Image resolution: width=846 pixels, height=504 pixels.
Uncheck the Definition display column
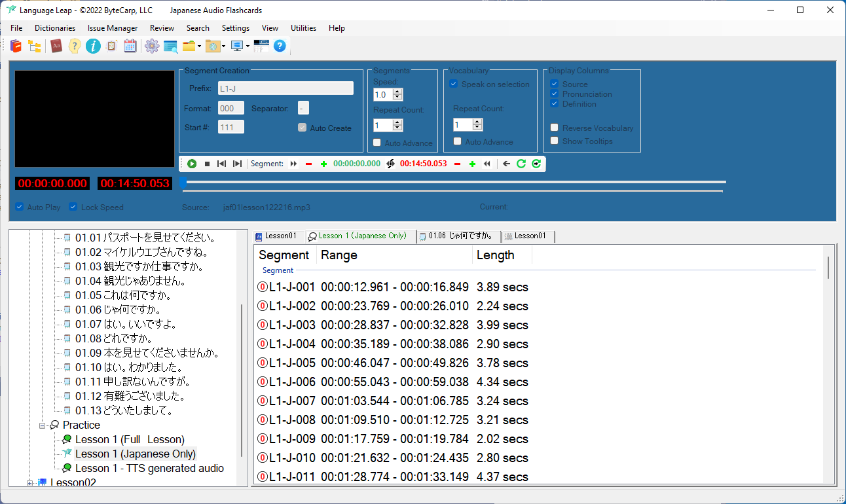click(x=554, y=103)
